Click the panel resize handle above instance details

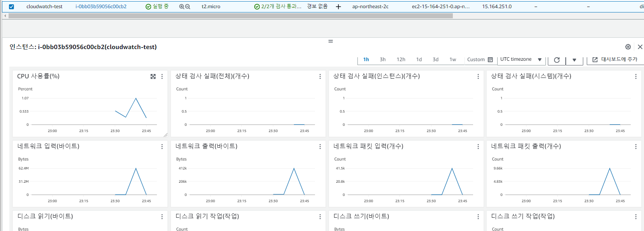(331, 41)
